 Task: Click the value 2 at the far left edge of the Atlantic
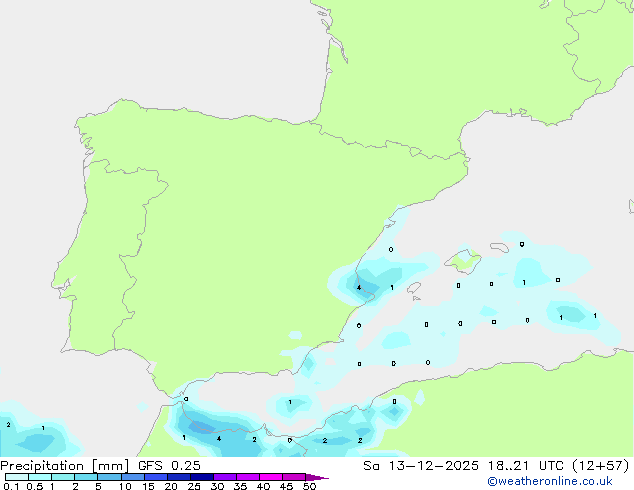8,425
